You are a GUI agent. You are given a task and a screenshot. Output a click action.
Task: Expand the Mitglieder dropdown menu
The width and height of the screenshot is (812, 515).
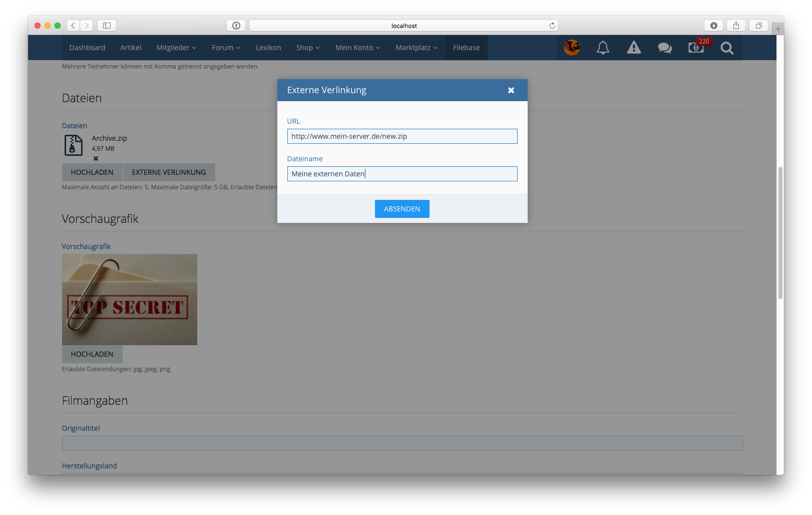click(176, 48)
